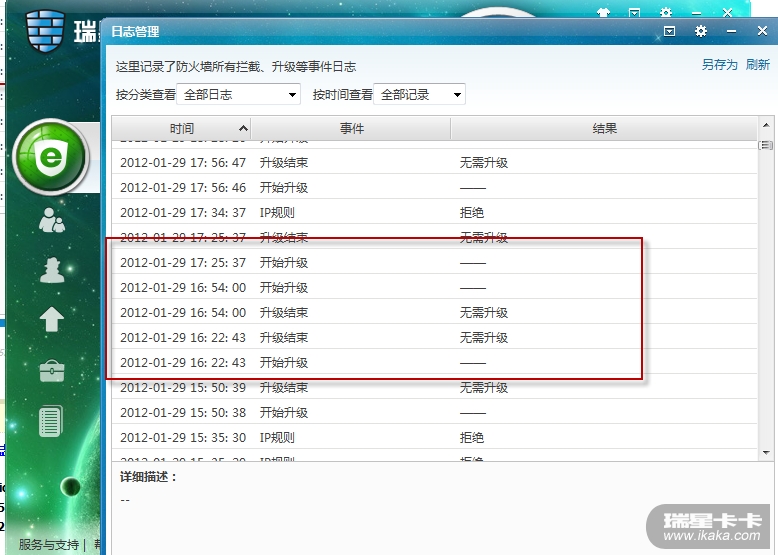Click the green e-shield status icon
The height and width of the screenshot is (555, 778).
tap(51, 157)
